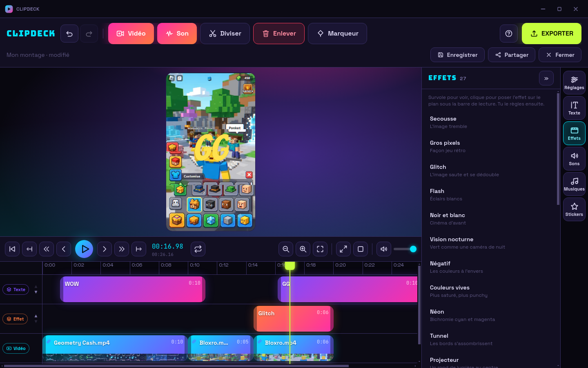Step one frame back
This screenshot has height=368, width=588.
64,249
